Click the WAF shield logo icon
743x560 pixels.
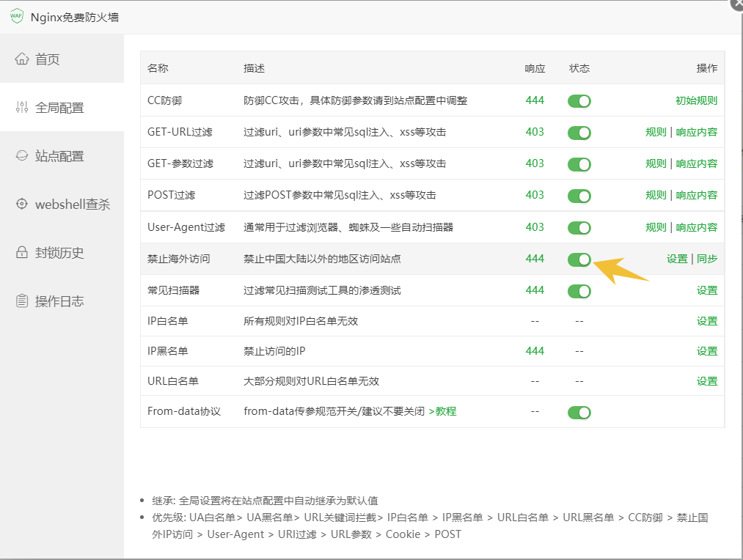(17, 16)
